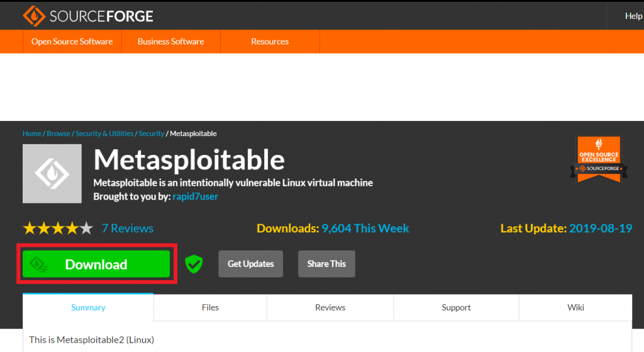Image resolution: width=644 pixels, height=352 pixels.
Task: Click the green shield checkmark icon
Action: (x=194, y=264)
